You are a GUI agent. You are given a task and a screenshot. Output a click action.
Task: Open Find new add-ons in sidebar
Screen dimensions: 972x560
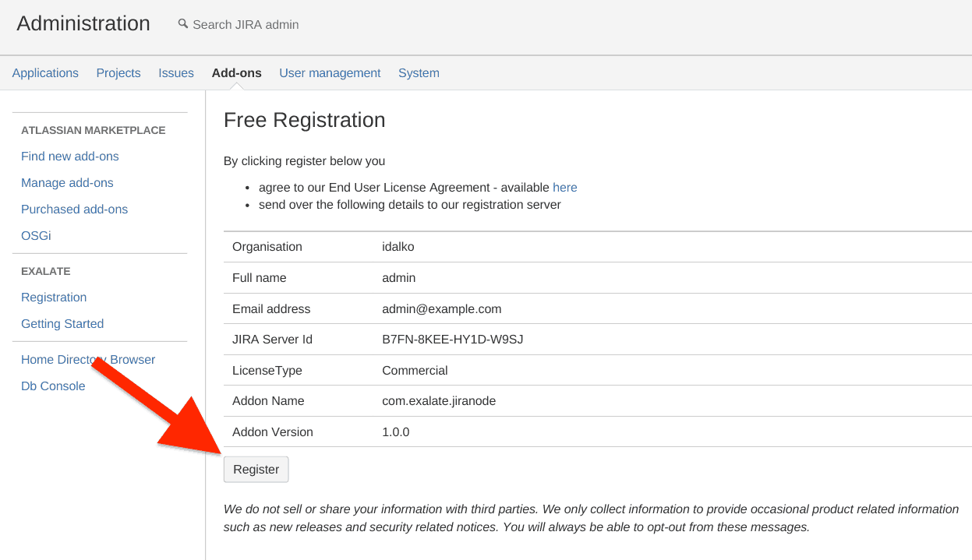point(70,157)
